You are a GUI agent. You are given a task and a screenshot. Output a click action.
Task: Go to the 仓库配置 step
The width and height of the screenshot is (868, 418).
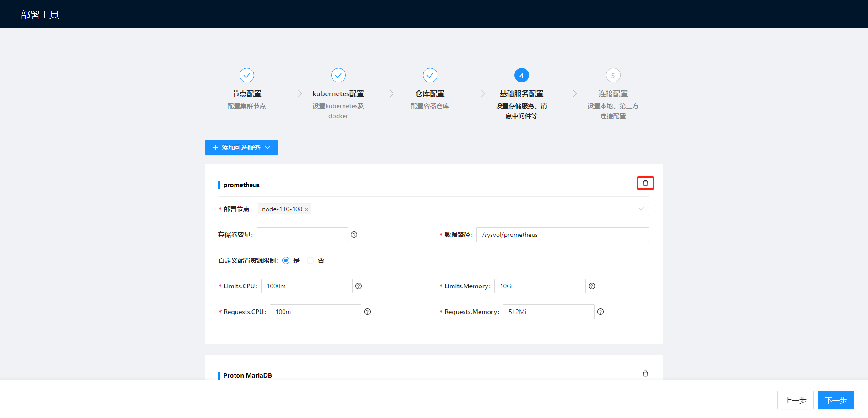click(x=430, y=93)
